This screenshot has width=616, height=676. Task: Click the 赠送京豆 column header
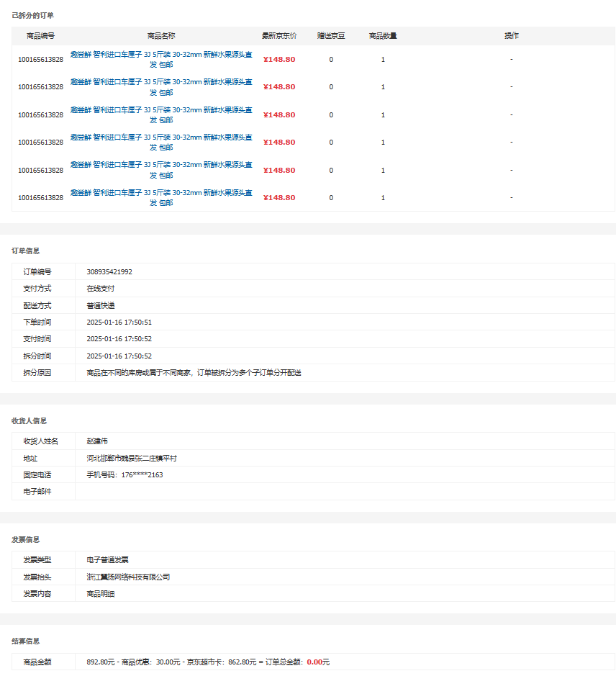click(x=331, y=35)
